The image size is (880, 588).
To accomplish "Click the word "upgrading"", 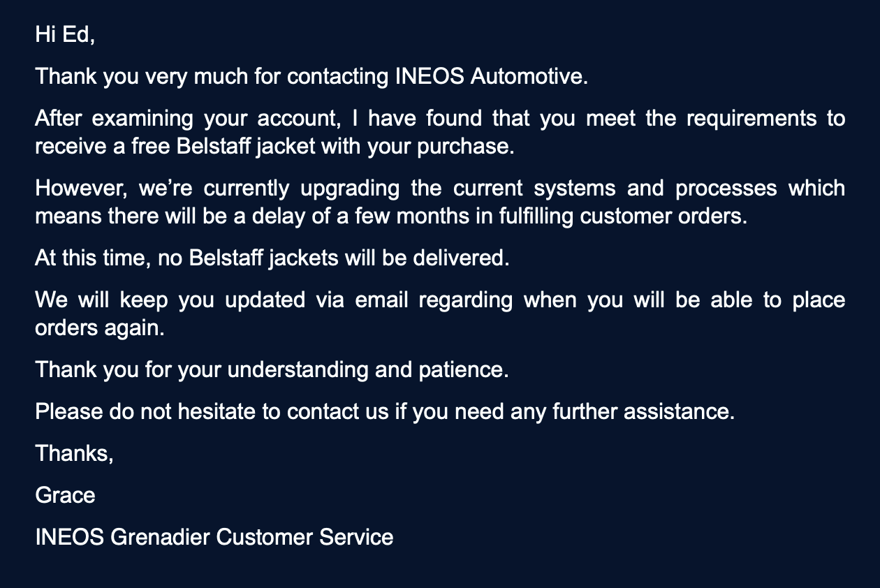I will [x=350, y=189].
